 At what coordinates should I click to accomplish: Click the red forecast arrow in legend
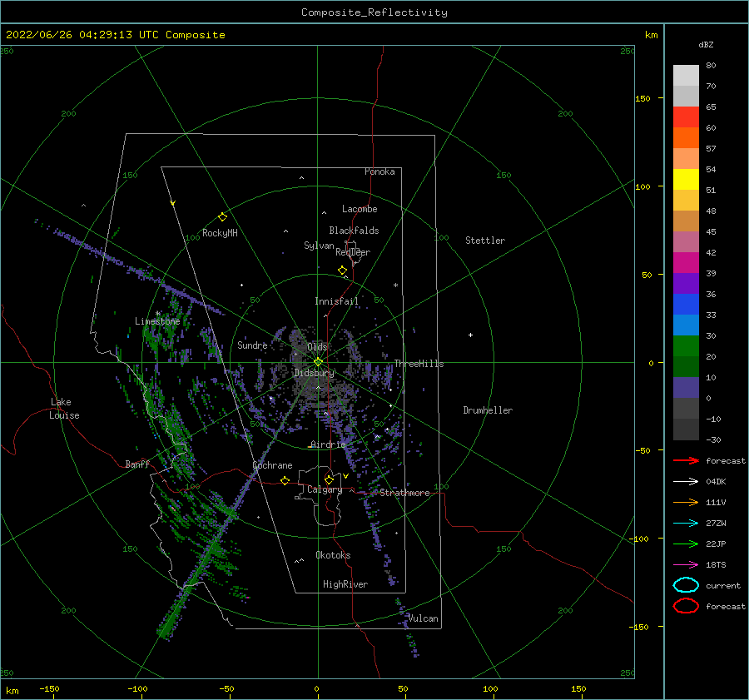coord(686,460)
